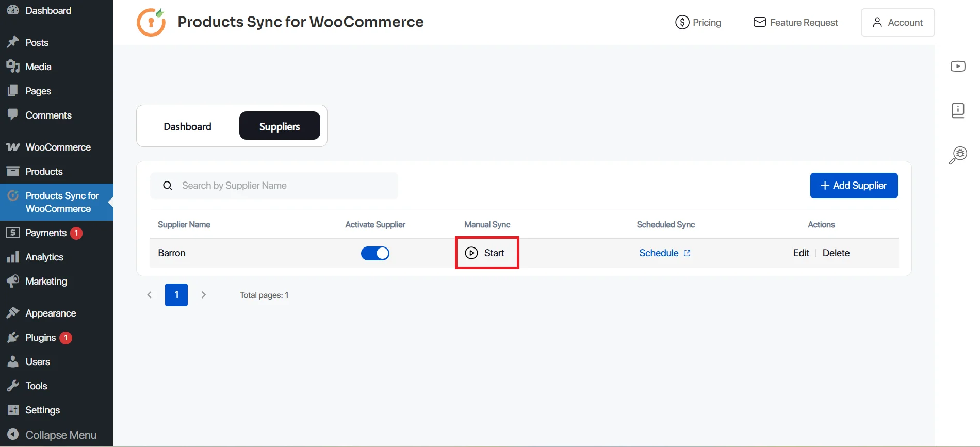Viewport: 980px width, 447px height.
Task: Open the Account button
Action: tap(897, 22)
